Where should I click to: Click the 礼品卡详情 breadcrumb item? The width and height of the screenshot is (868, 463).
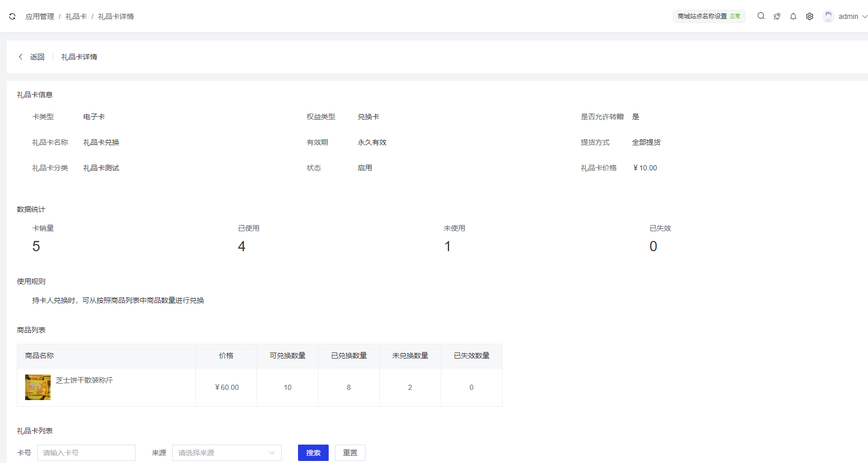[x=116, y=16]
